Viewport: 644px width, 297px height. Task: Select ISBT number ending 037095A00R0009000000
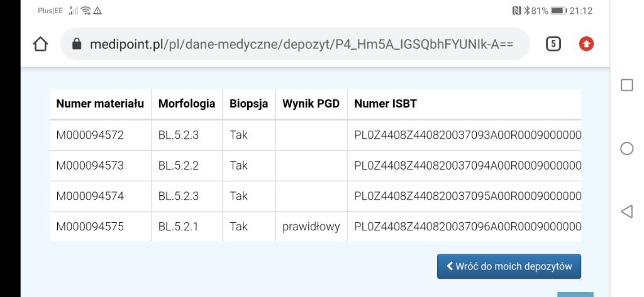tap(467, 196)
